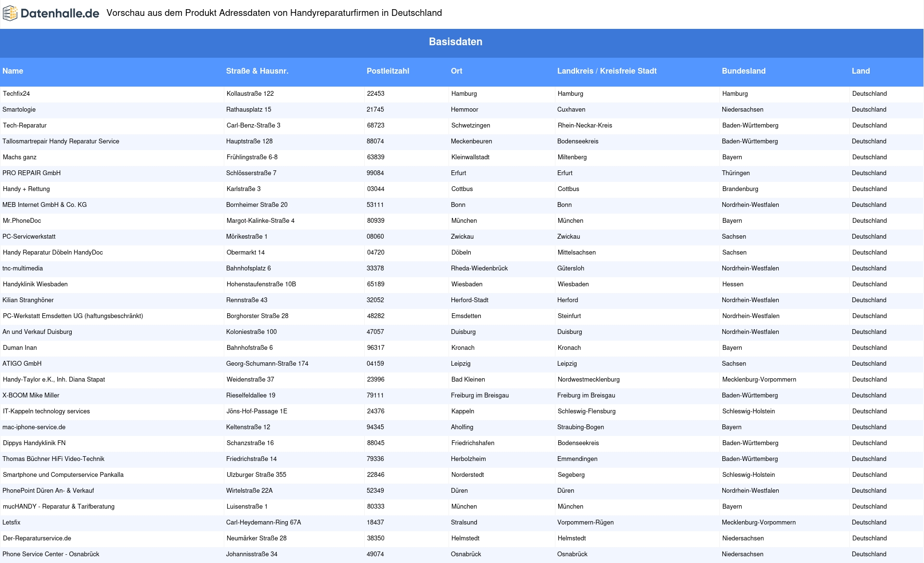Click Dippys Handyklinik FN cell

[34, 443]
